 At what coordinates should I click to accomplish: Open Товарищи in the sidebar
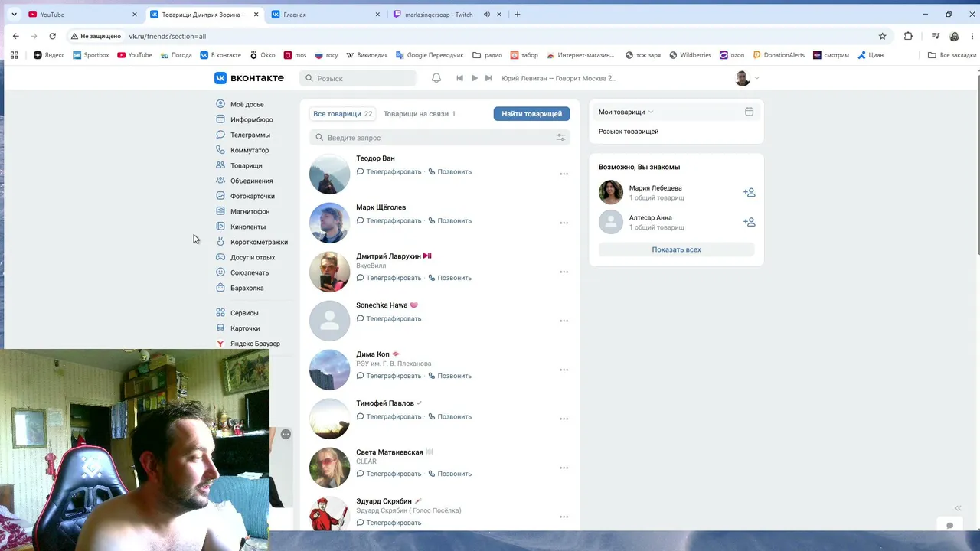pyautogui.click(x=240, y=165)
